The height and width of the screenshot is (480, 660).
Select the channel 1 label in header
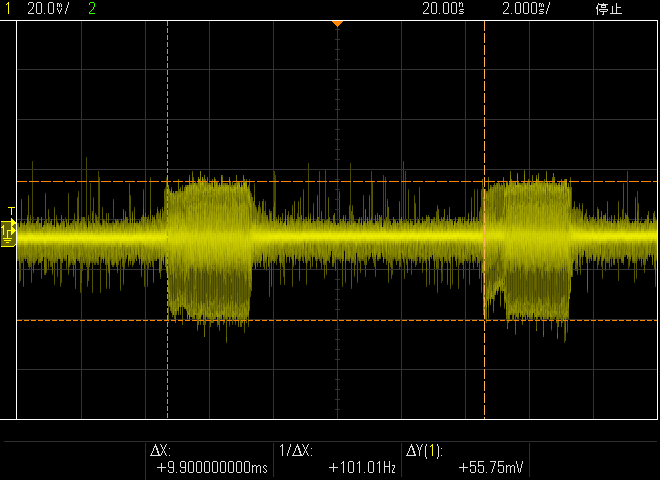click(8, 8)
